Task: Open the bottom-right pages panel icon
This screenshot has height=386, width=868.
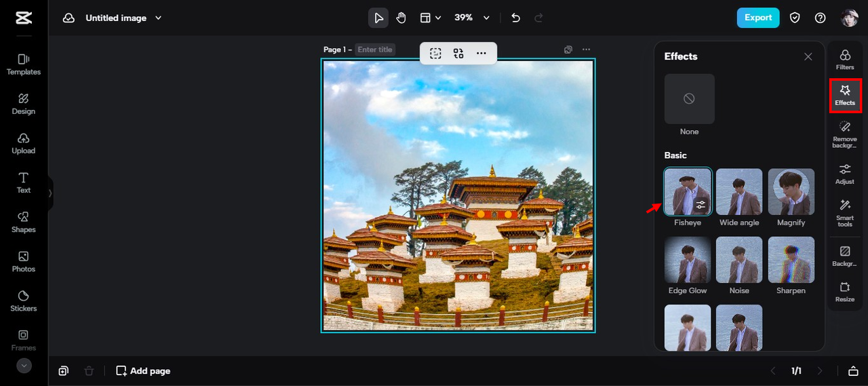Action: [x=853, y=371]
